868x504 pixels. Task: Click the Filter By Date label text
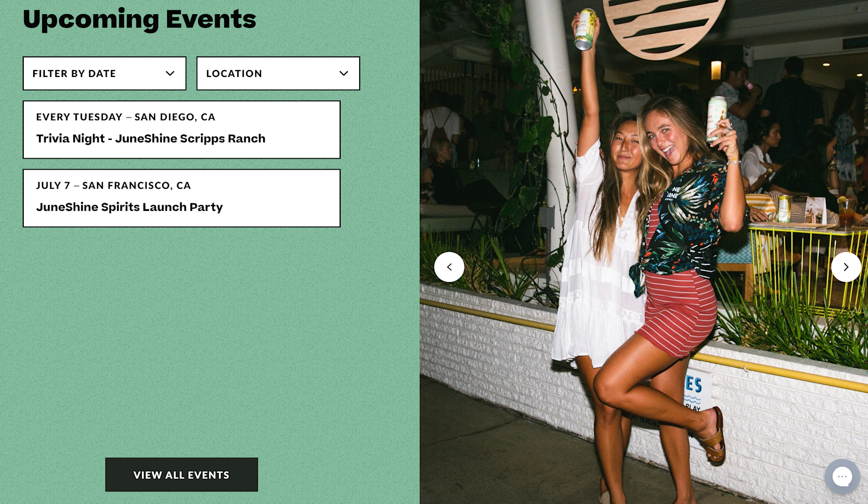point(74,73)
